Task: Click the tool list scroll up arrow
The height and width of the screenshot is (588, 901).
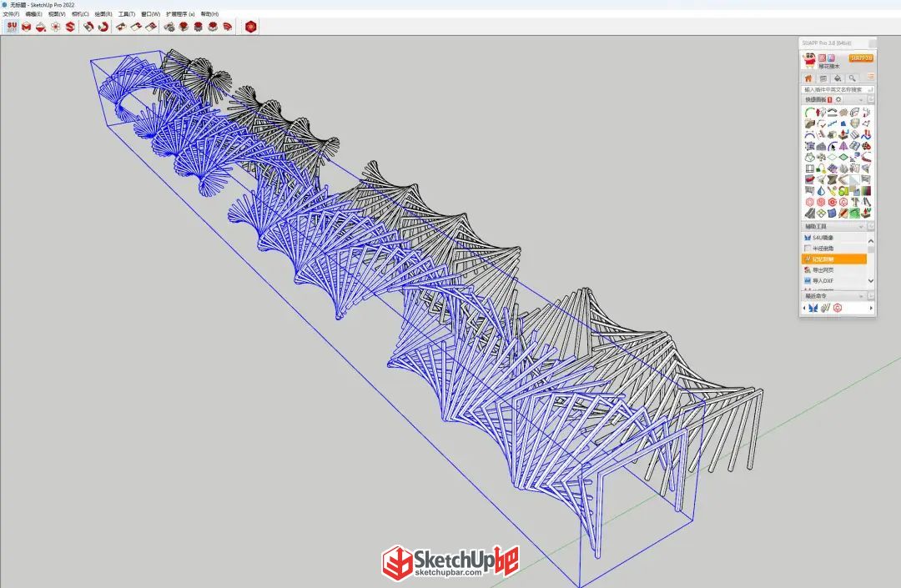Action: pyautogui.click(x=870, y=240)
